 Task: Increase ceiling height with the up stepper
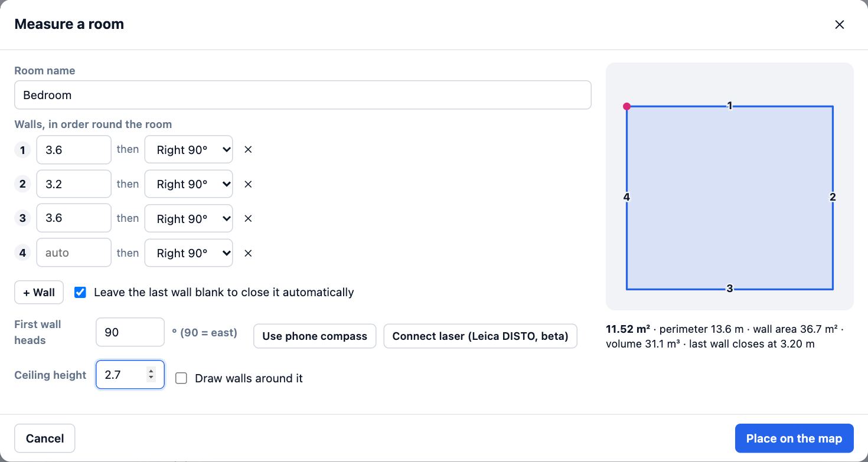pos(151,371)
